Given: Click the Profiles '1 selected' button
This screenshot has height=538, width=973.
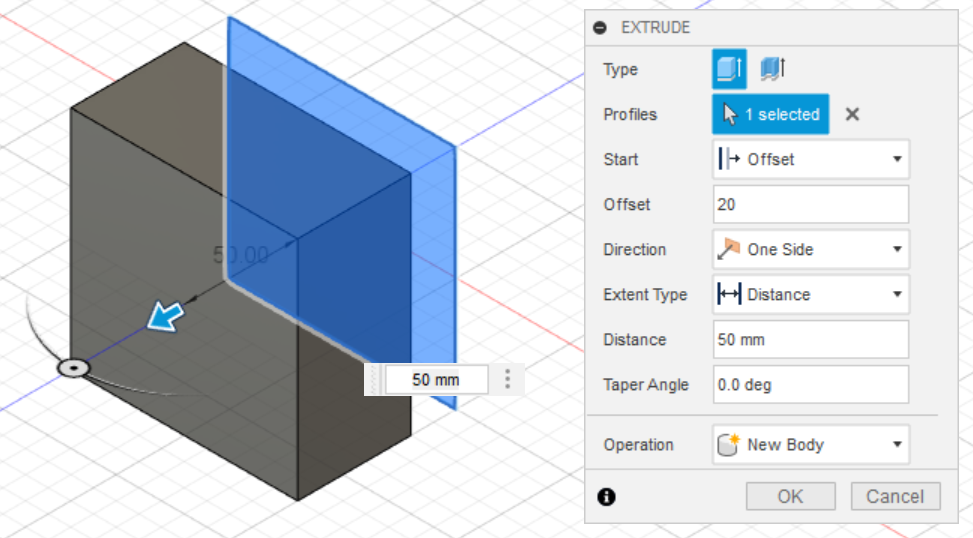Looking at the screenshot, I should pyautogui.click(x=771, y=114).
